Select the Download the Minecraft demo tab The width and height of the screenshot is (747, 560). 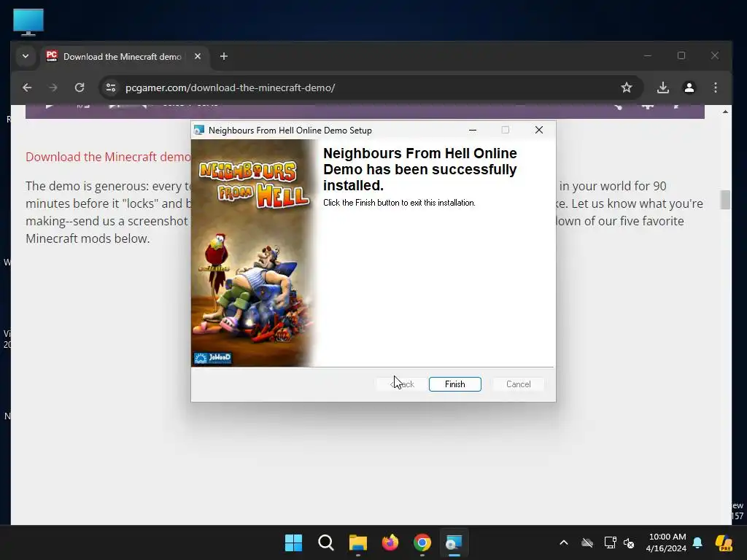click(x=123, y=57)
